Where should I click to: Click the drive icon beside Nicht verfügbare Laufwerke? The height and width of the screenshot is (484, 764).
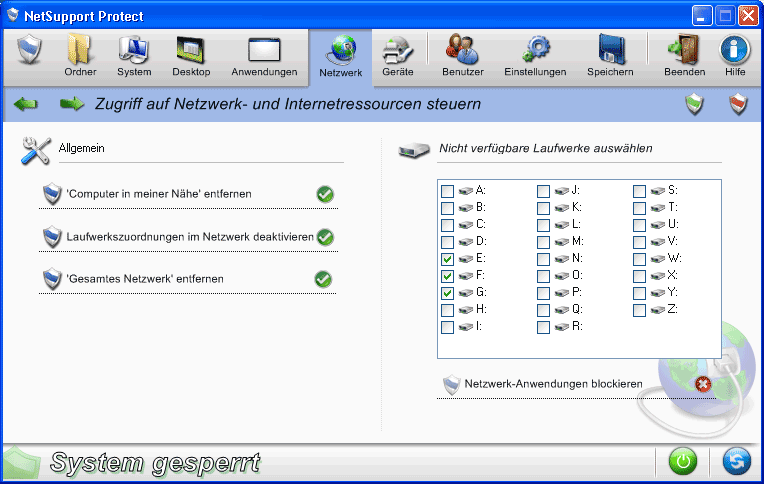coord(414,150)
